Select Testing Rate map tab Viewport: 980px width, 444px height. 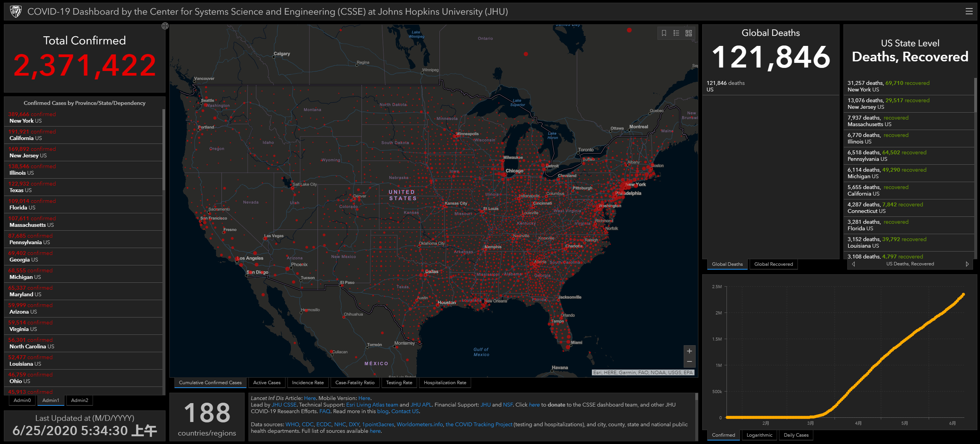pos(399,383)
